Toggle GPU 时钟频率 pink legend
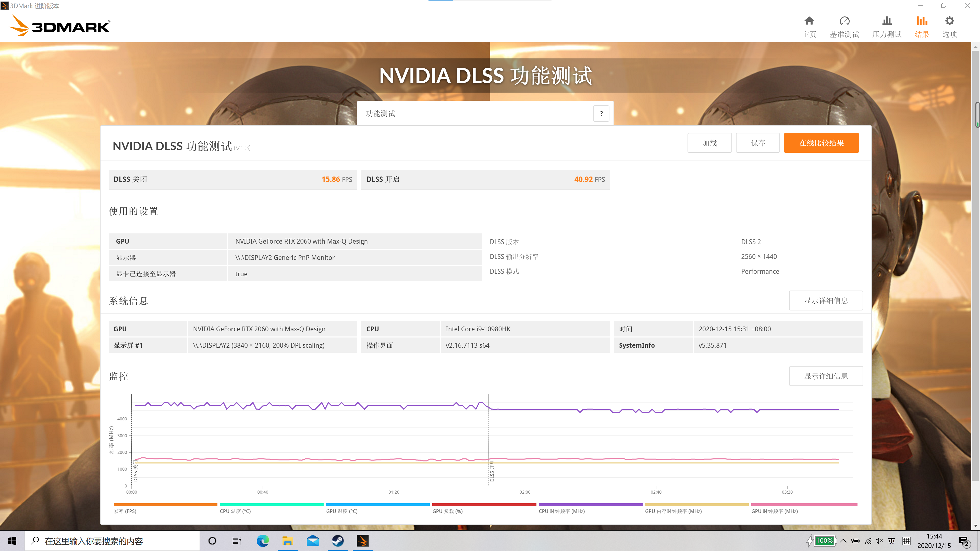 [804, 508]
